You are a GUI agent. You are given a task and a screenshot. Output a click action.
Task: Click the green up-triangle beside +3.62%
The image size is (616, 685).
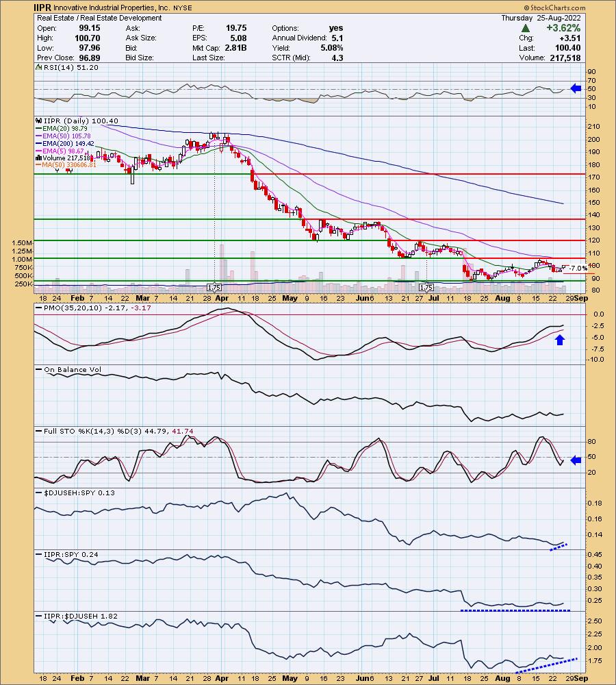point(526,28)
